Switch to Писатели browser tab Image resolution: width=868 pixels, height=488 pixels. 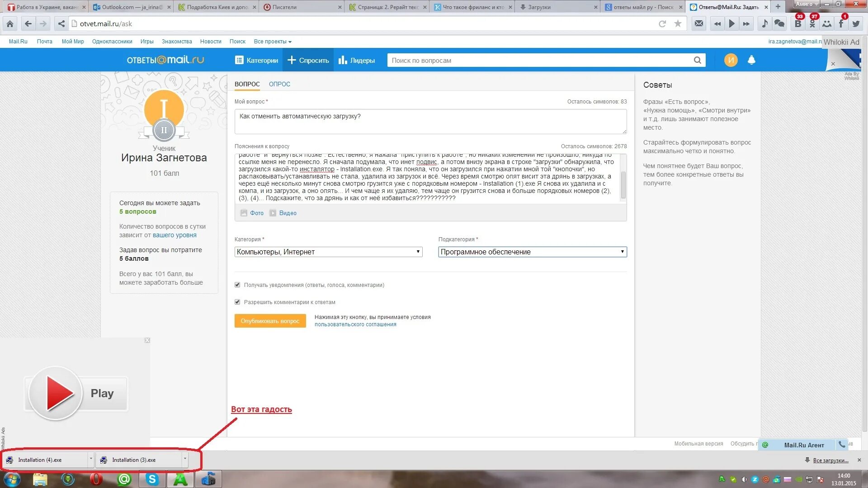coord(301,7)
